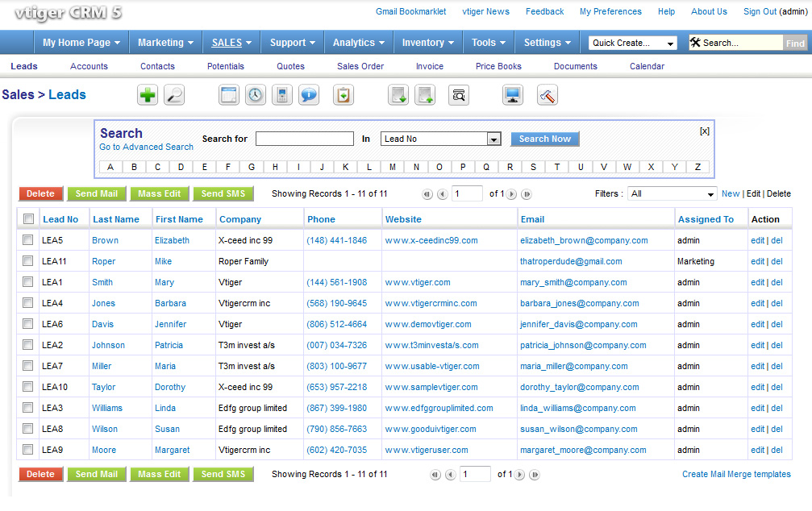Screen dimensions: 812x511
Task: Filter leads by letter M
Action: (x=393, y=167)
